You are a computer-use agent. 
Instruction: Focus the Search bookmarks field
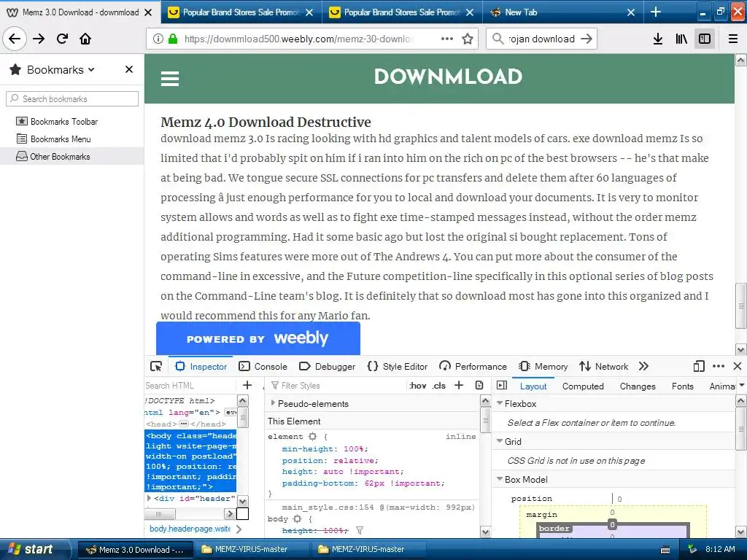72,98
